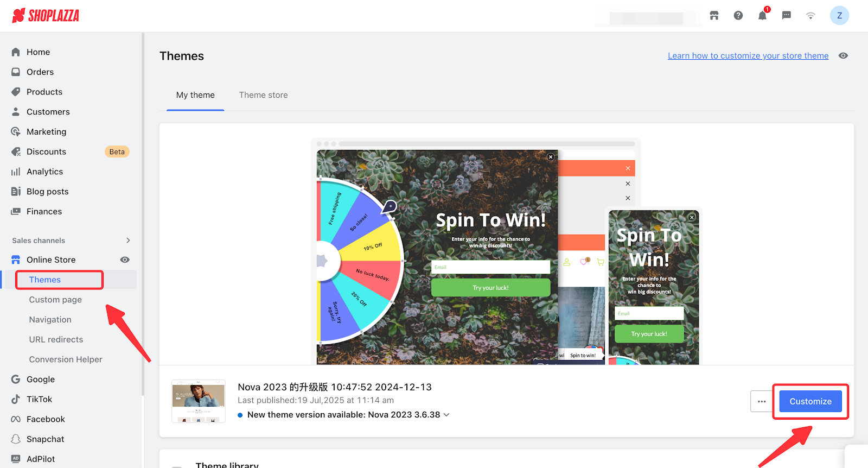Go to Discounts in sidebar

coord(46,152)
